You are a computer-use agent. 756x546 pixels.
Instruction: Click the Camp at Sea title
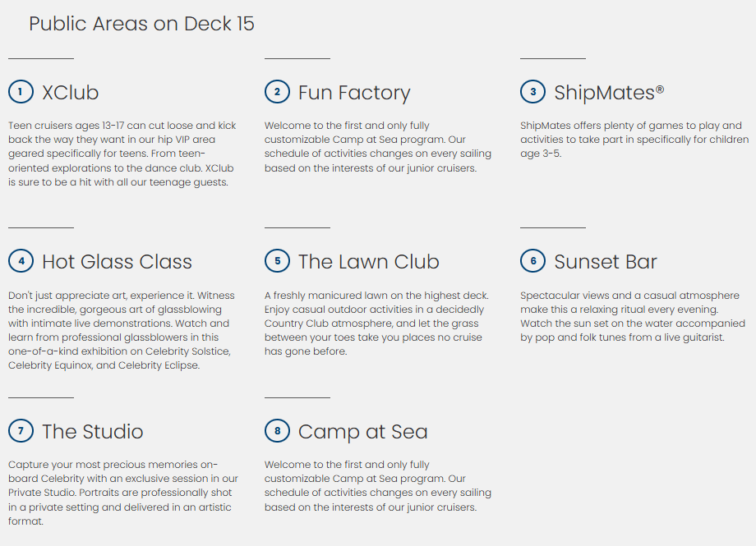[362, 432]
